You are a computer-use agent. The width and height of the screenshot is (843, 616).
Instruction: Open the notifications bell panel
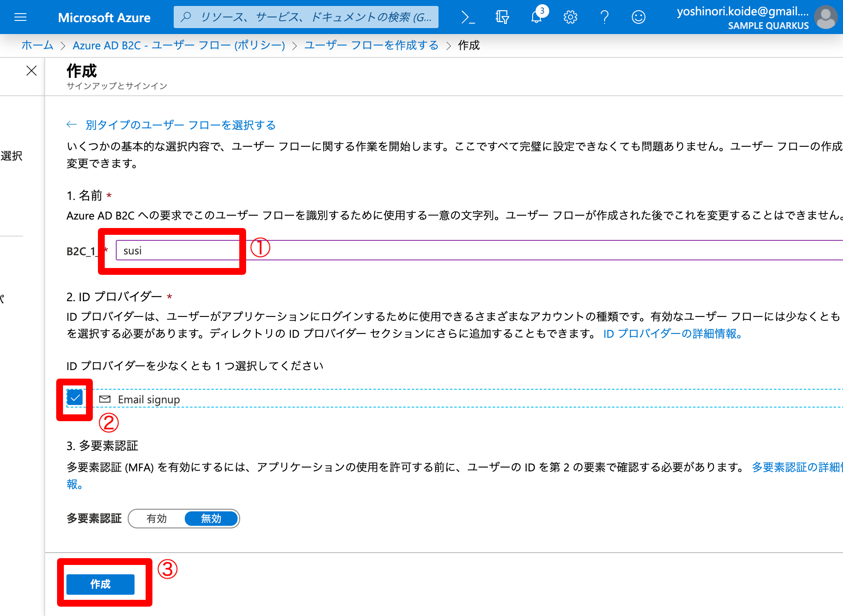pyautogui.click(x=536, y=17)
